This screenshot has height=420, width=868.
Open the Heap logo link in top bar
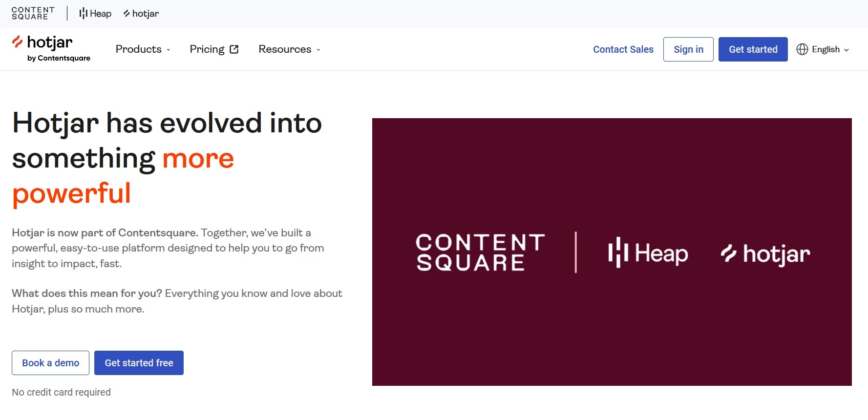coord(95,14)
